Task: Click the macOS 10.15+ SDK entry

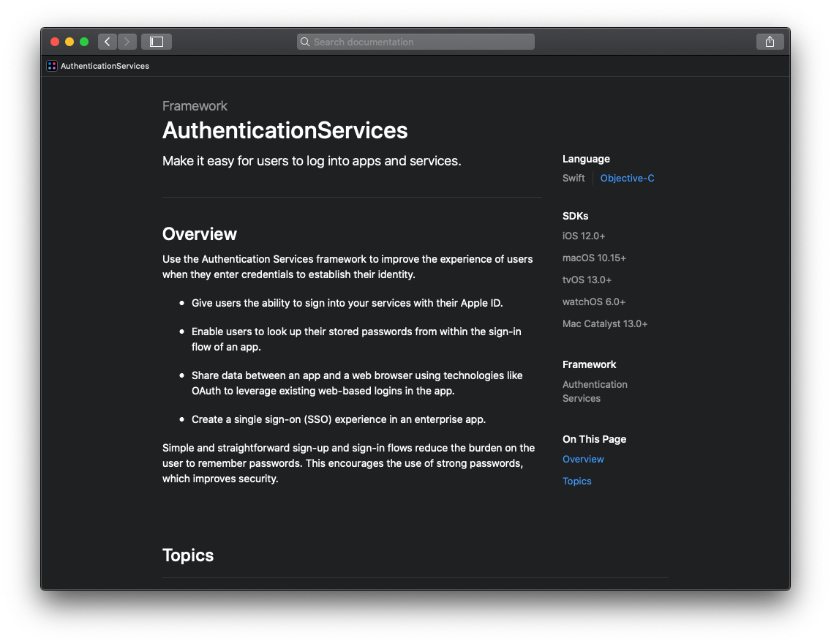Action: point(594,258)
